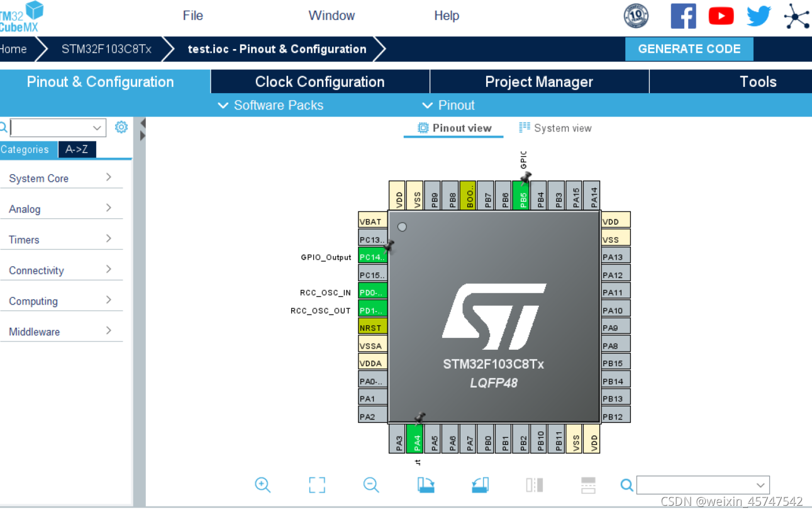Click the BOOT0 pin
The image size is (812, 514).
tap(468, 195)
